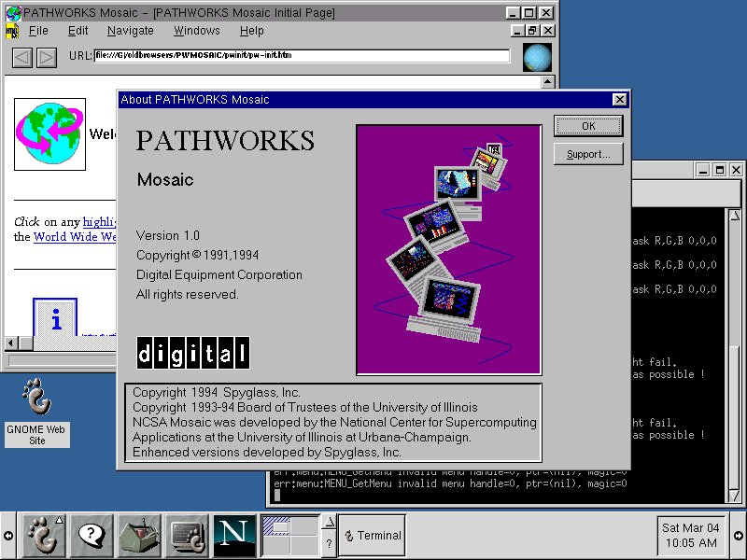Open the GNOME Web Site desktop icon
747x560 pixels.
pos(37,413)
